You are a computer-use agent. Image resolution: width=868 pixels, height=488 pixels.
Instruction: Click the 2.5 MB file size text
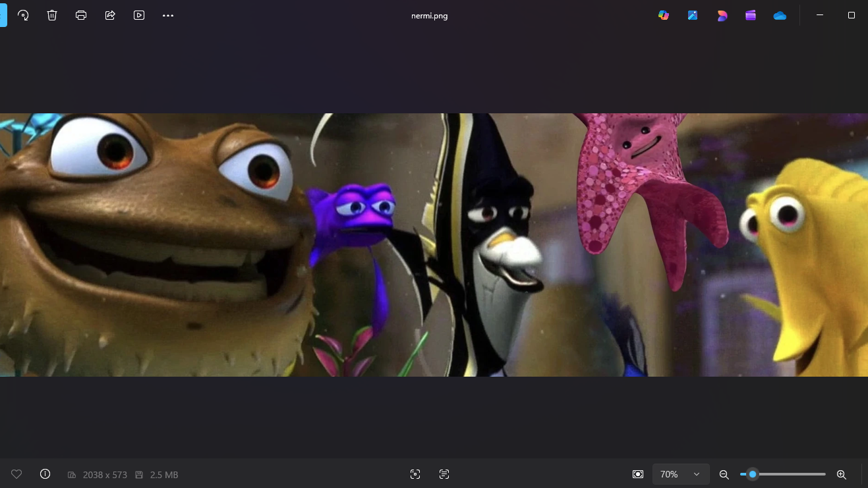pyautogui.click(x=164, y=475)
